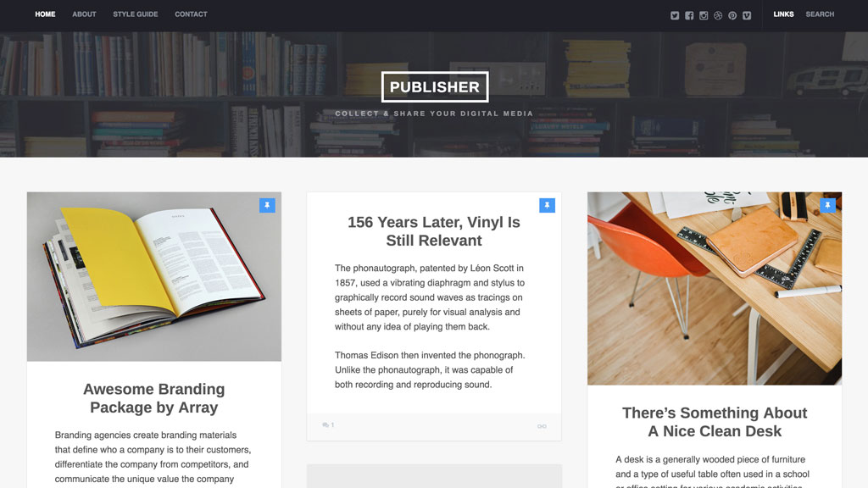The width and height of the screenshot is (868, 488).
Task: Open the Vimeo social icon
Action: tap(747, 15)
